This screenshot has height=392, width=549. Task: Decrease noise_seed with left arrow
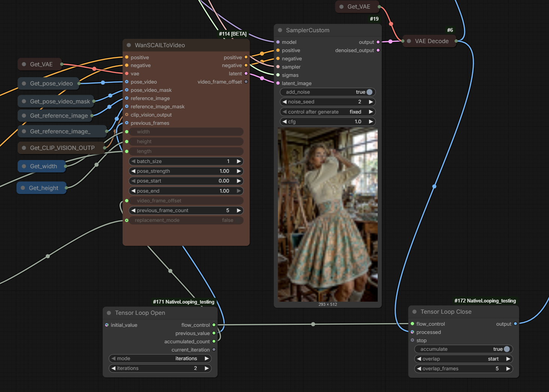(284, 102)
